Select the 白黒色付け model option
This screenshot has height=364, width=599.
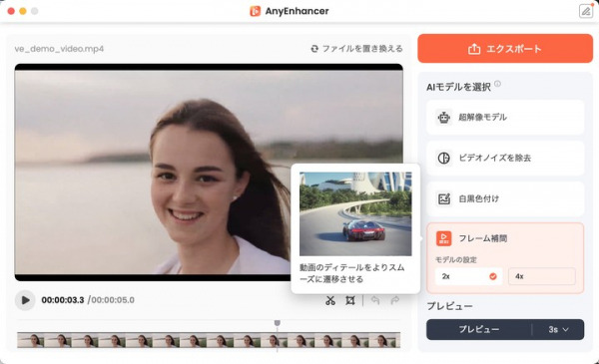tap(505, 198)
